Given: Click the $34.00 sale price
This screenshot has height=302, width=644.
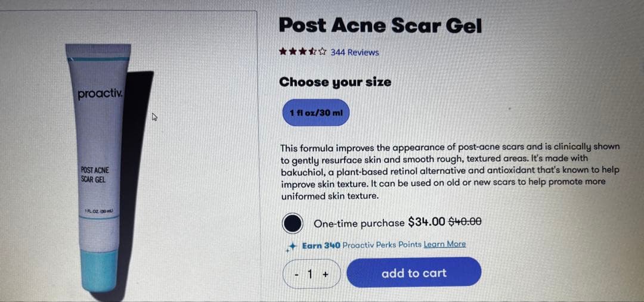Looking at the screenshot, I should [x=426, y=222].
